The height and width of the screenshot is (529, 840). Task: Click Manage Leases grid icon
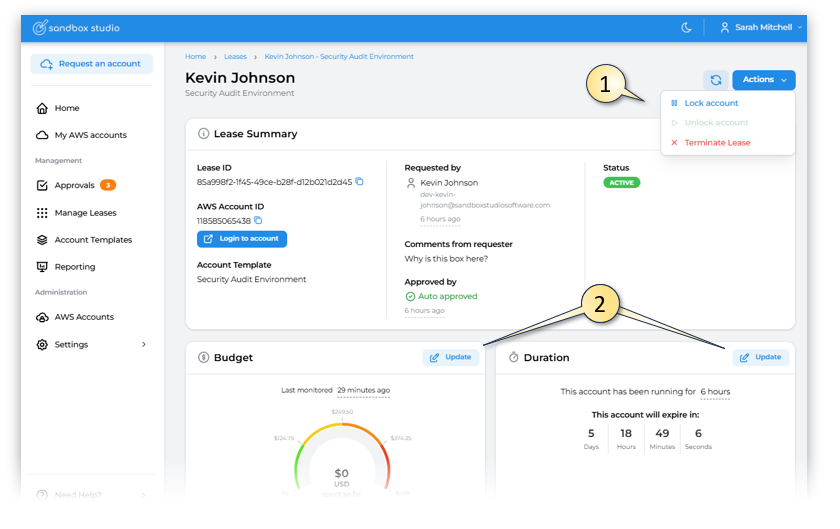42,213
